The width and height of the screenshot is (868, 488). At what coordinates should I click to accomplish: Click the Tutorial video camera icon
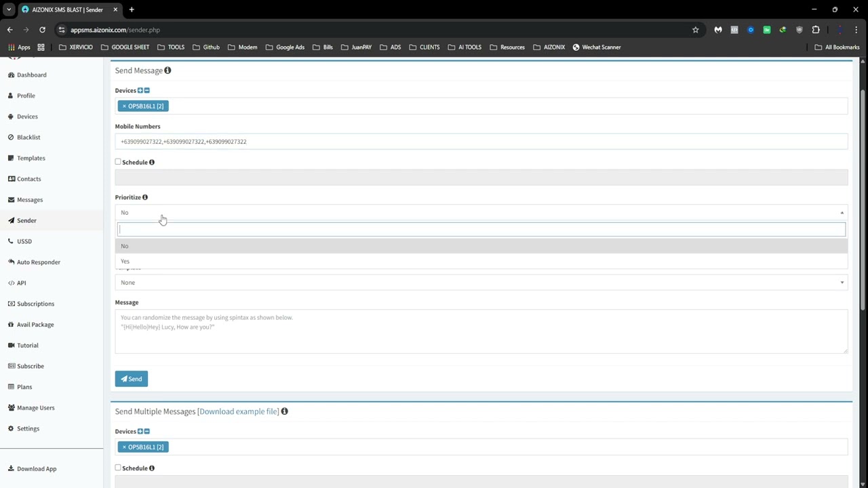12,345
